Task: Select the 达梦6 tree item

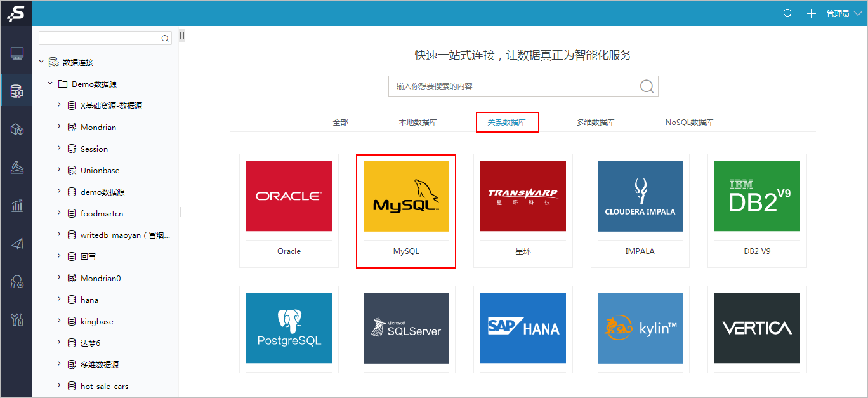Action: click(90, 343)
